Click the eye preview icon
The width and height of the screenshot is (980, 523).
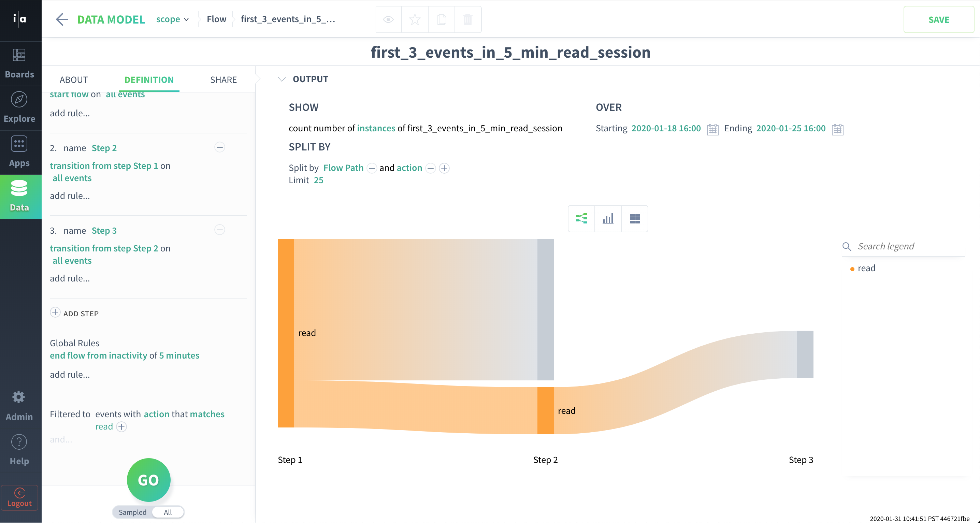click(388, 19)
